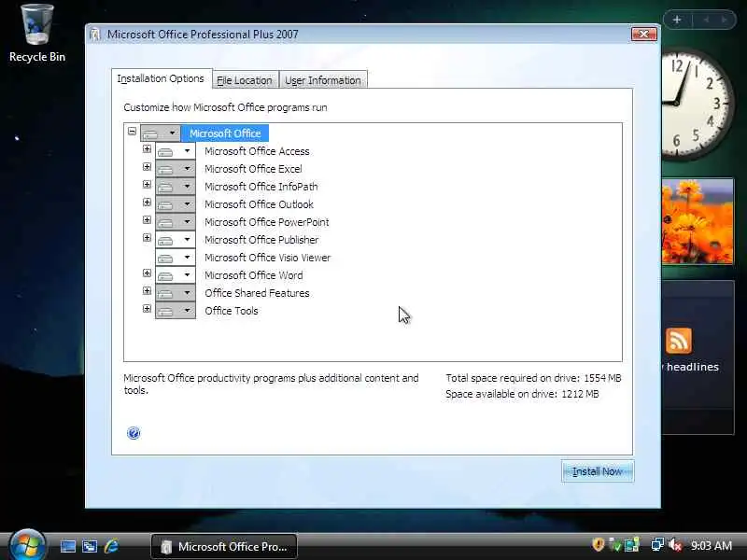Click the orange RSS feed headlines icon
The height and width of the screenshot is (560, 747).
pyautogui.click(x=679, y=341)
